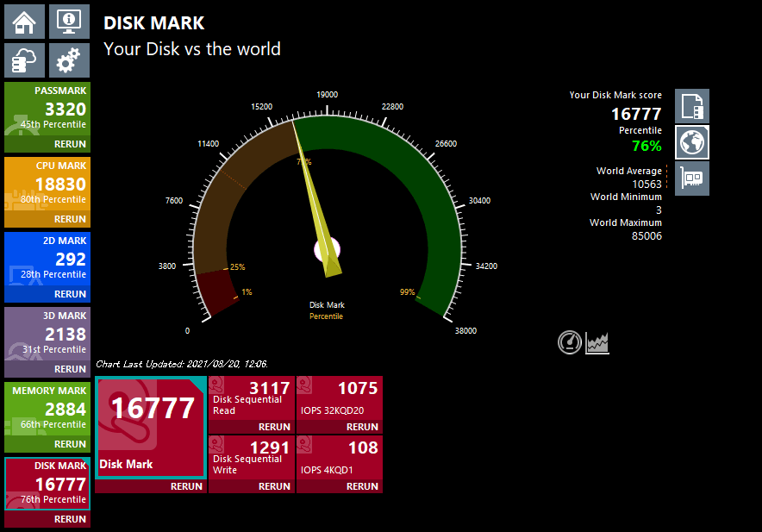Click the 19000 gauge scale label
This screenshot has width=762, height=532.
click(327, 95)
